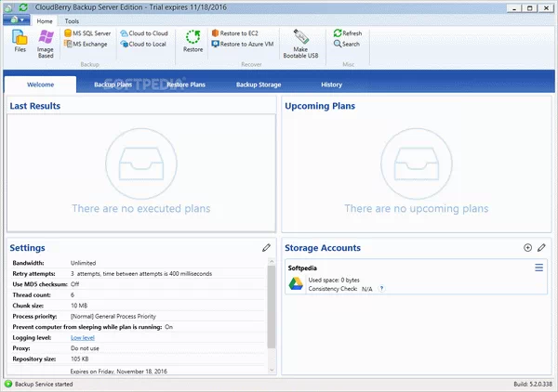Open the Tools ribbon tab

[x=72, y=20]
